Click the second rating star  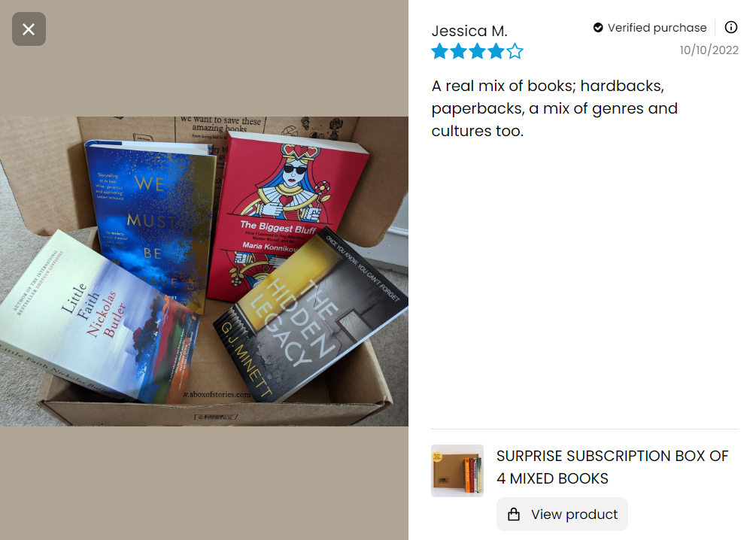(459, 50)
